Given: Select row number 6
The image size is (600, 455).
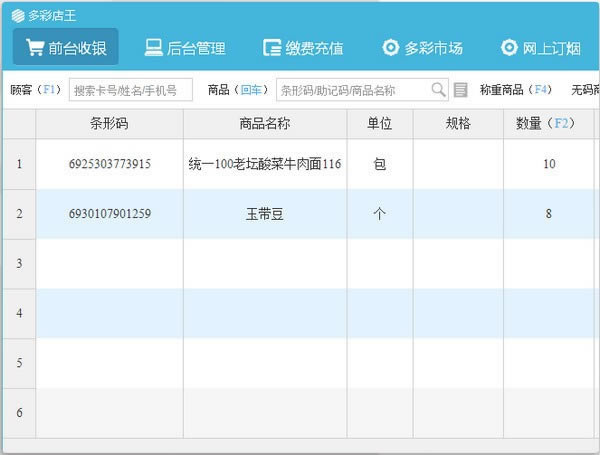Looking at the screenshot, I should tap(19, 413).
